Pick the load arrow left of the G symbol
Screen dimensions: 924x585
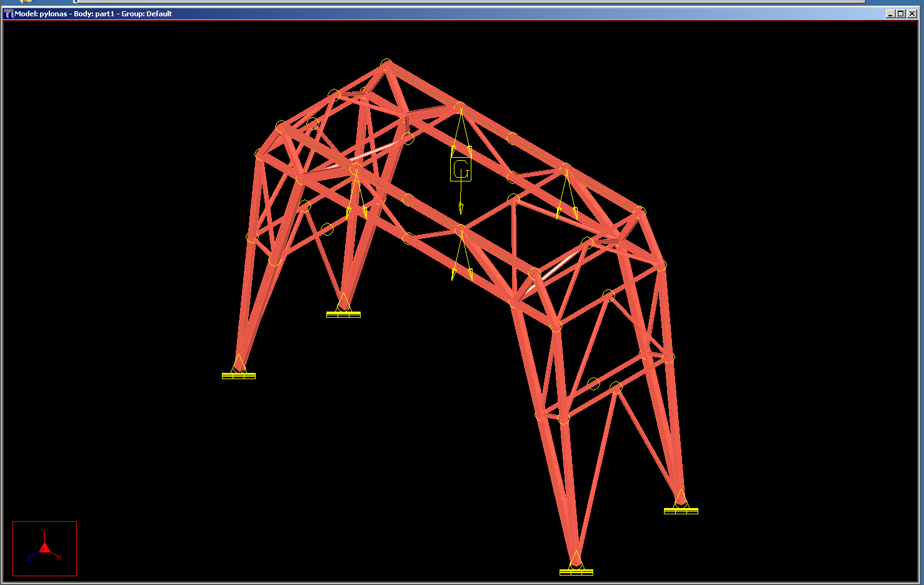pos(357,194)
